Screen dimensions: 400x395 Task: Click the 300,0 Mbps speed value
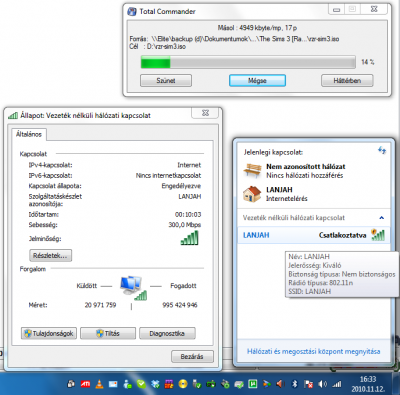click(x=184, y=225)
